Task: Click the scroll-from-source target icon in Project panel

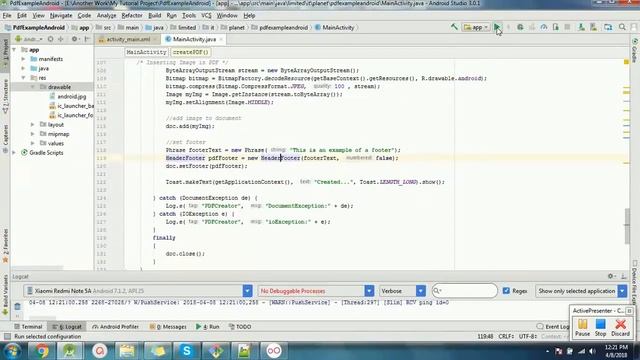Action: (50, 39)
